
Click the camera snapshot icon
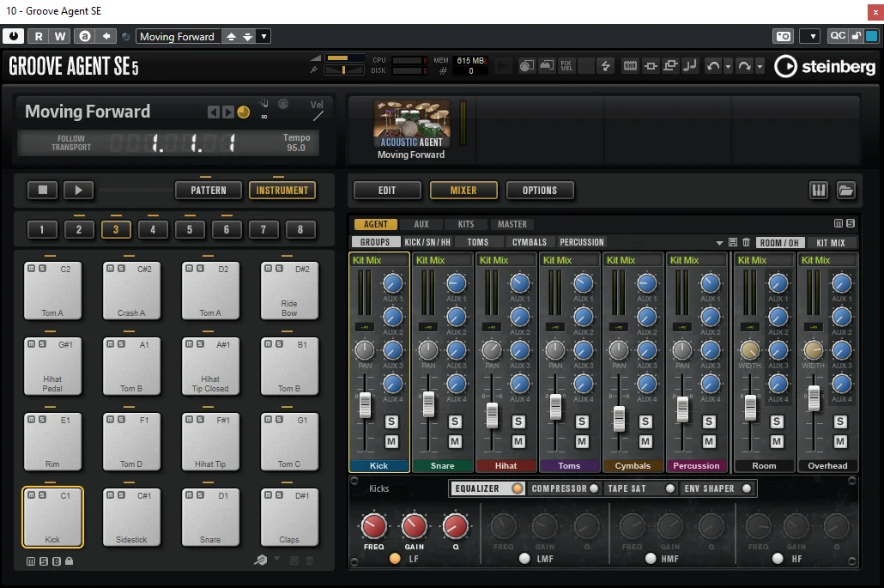(x=783, y=36)
